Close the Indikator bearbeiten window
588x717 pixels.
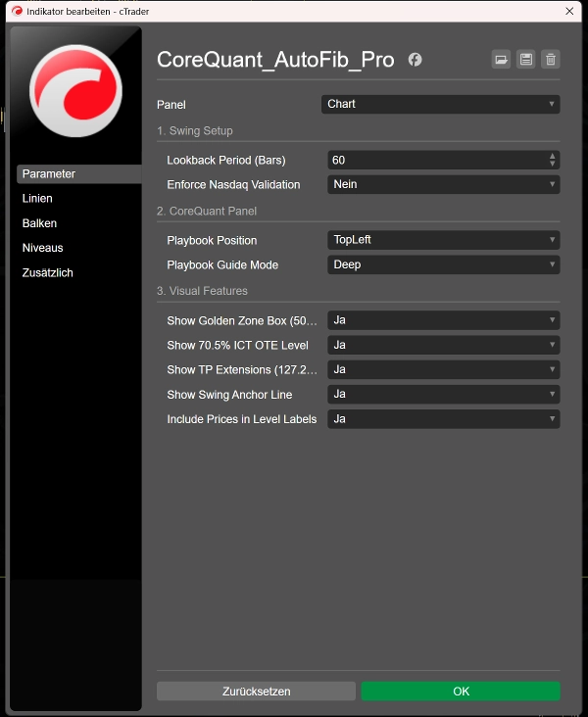pyautogui.click(x=569, y=11)
